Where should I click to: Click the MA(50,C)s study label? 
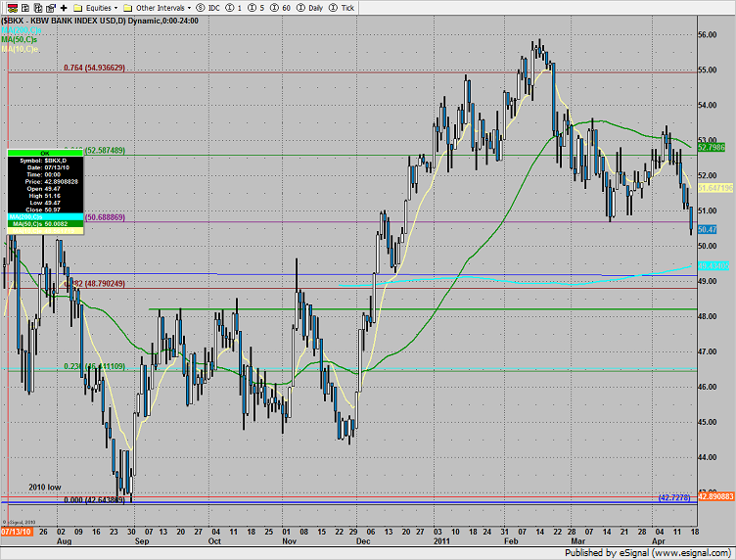click(x=20, y=39)
